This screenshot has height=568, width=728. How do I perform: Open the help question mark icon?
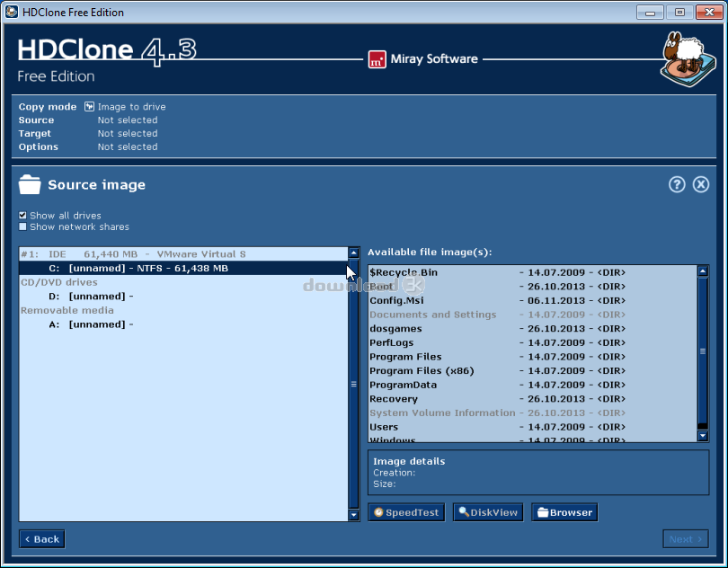[x=677, y=185]
